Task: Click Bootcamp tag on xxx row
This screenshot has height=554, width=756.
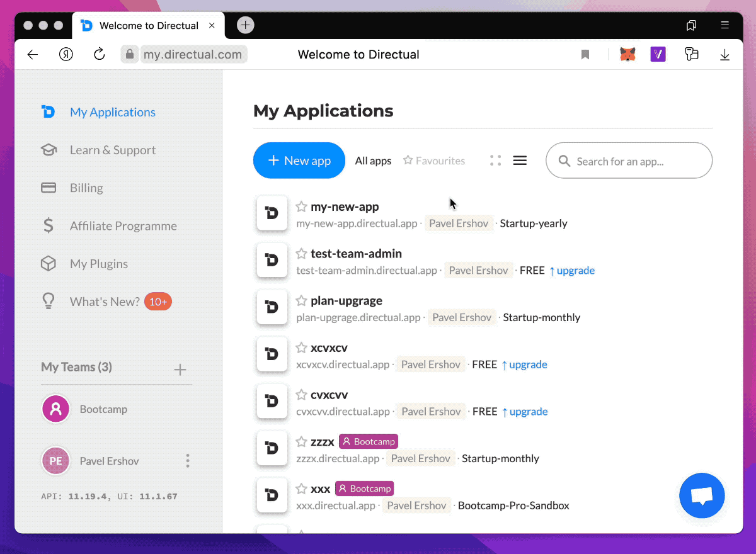Action: pyautogui.click(x=365, y=489)
